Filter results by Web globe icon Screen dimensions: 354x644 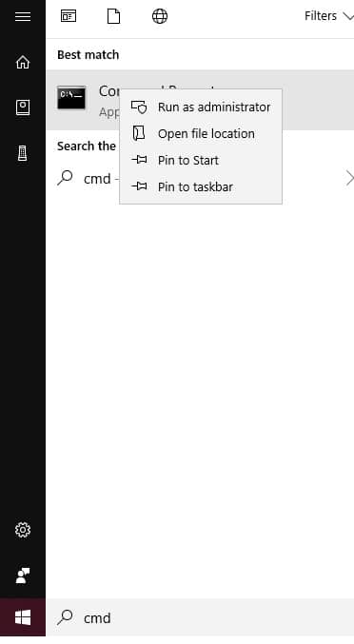point(160,16)
